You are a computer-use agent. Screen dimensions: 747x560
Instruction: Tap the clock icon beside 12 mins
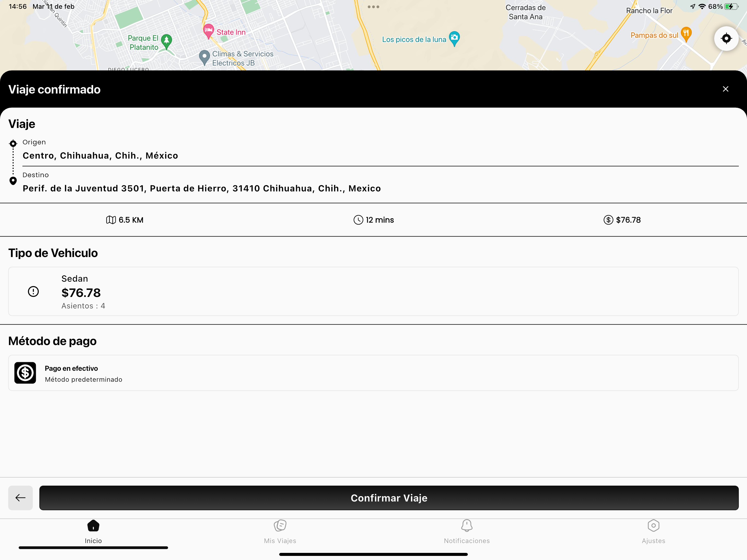pos(358,220)
